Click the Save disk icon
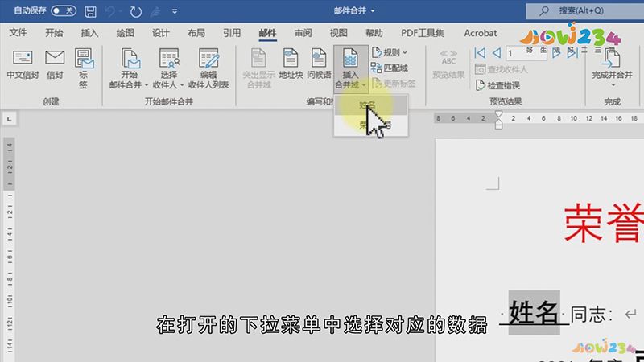 point(90,11)
